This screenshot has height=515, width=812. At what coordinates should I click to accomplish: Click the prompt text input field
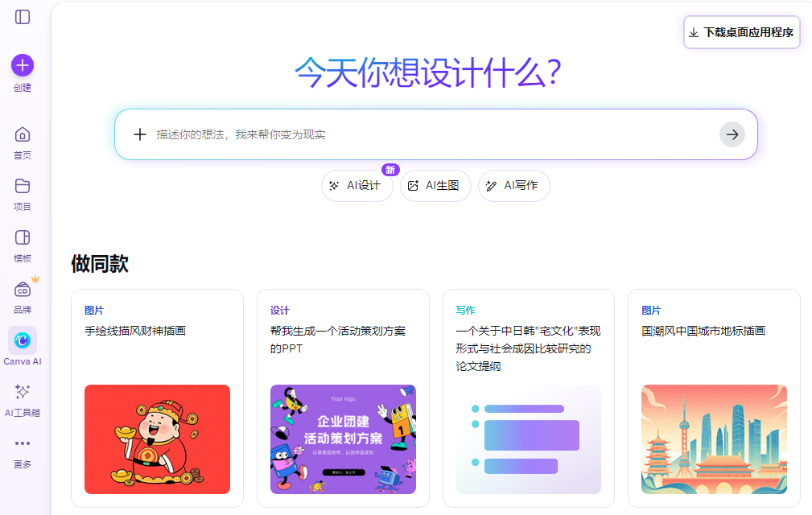[427, 134]
